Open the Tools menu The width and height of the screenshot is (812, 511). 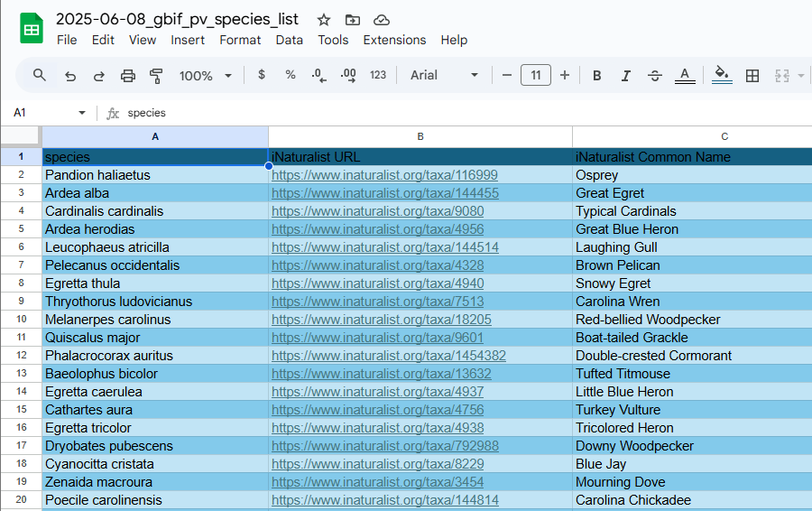coord(333,40)
